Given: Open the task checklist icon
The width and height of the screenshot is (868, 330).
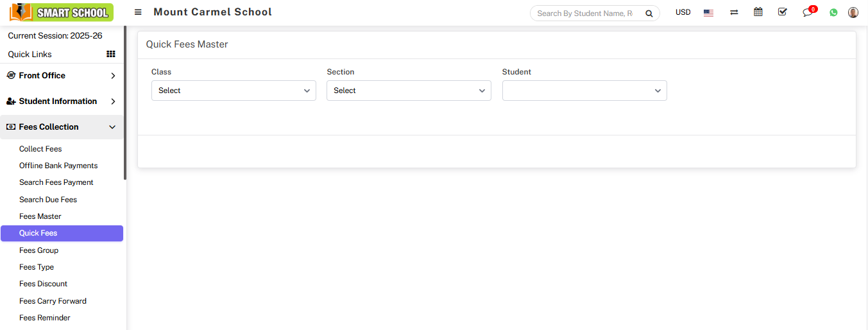Looking at the screenshot, I should 782,12.
